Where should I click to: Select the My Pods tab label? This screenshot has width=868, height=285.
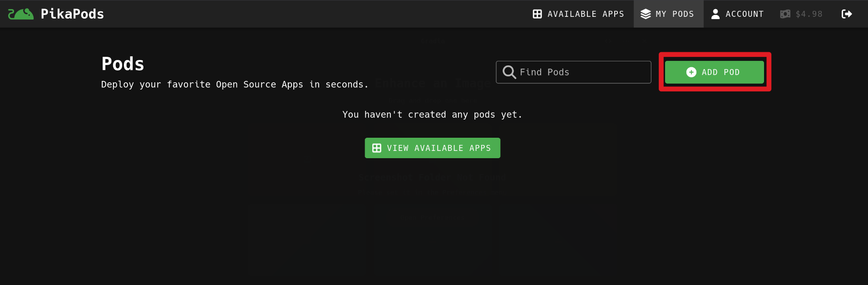click(675, 14)
